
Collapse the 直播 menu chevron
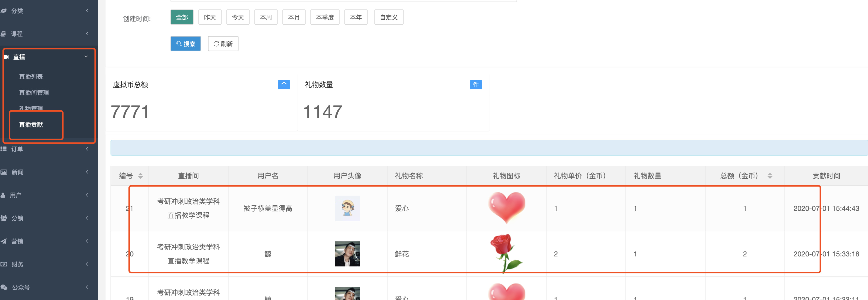click(x=86, y=57)
